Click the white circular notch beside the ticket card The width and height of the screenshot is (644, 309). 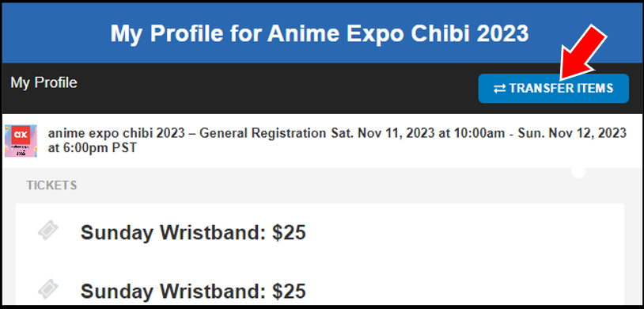[x=578, y=173]
